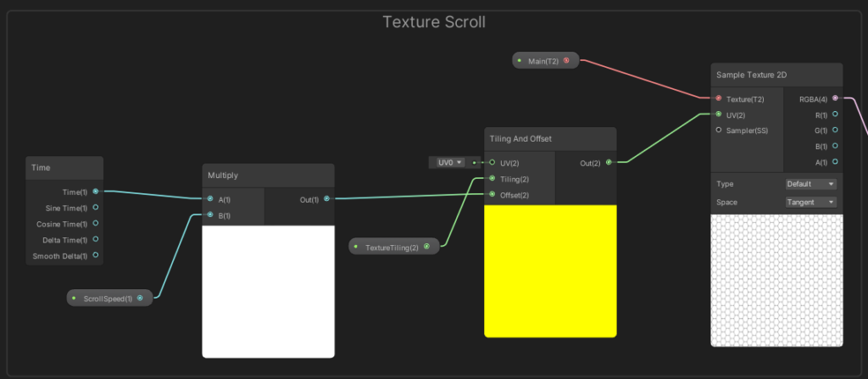Click the Cosine Time(1) output port
Screen dimensions: 868x379
[x=95, y=224]
